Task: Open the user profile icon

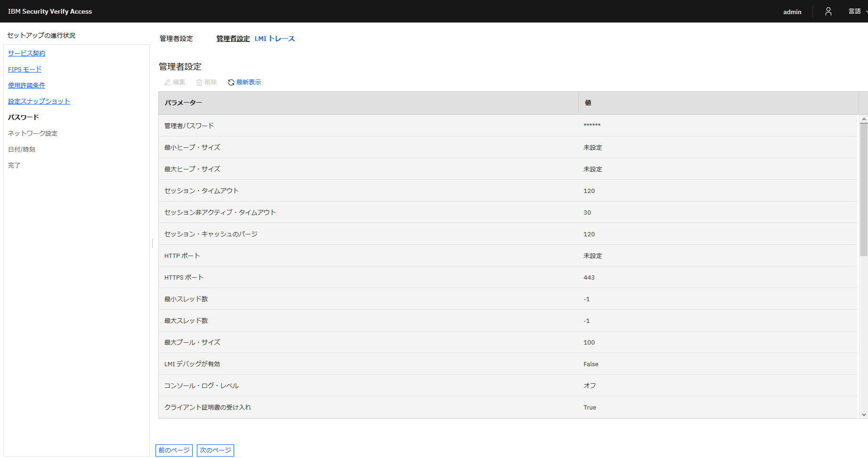Action: (x=828, y=11)
